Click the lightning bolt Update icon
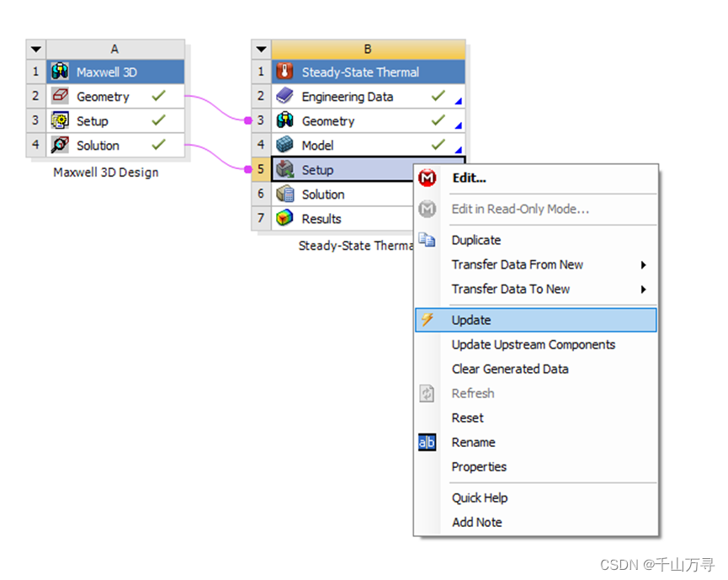 point(428,320)
